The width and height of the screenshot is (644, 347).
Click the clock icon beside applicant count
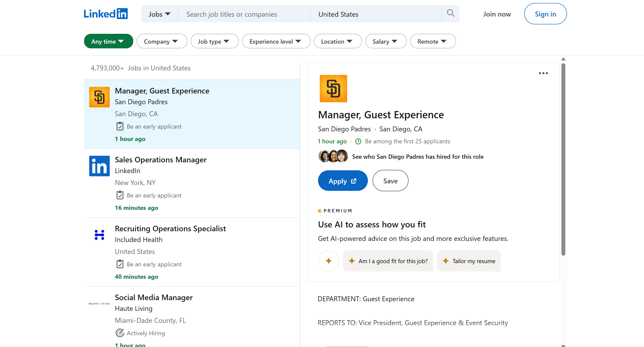click(x=358, y=141)
